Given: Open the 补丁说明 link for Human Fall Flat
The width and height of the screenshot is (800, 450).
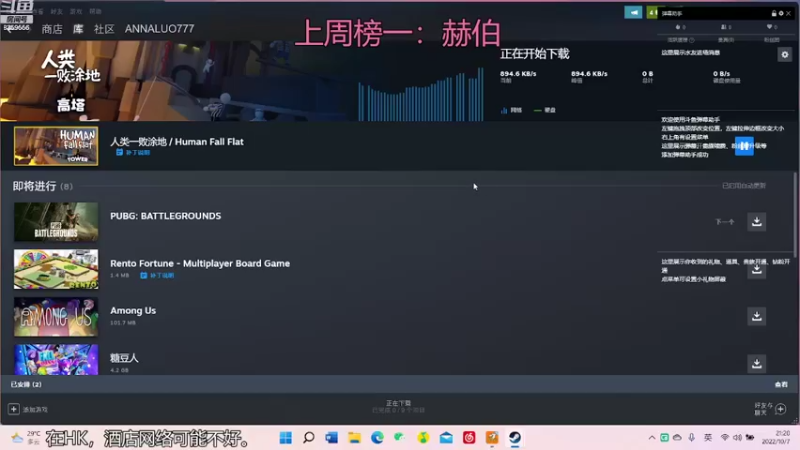Looking at the screenshot, I should click(133, 153).
